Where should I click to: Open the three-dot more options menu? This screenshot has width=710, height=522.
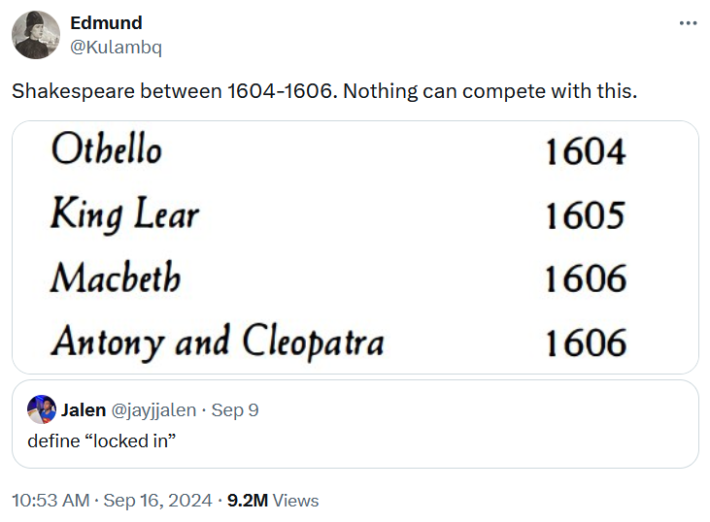(688, 23)
